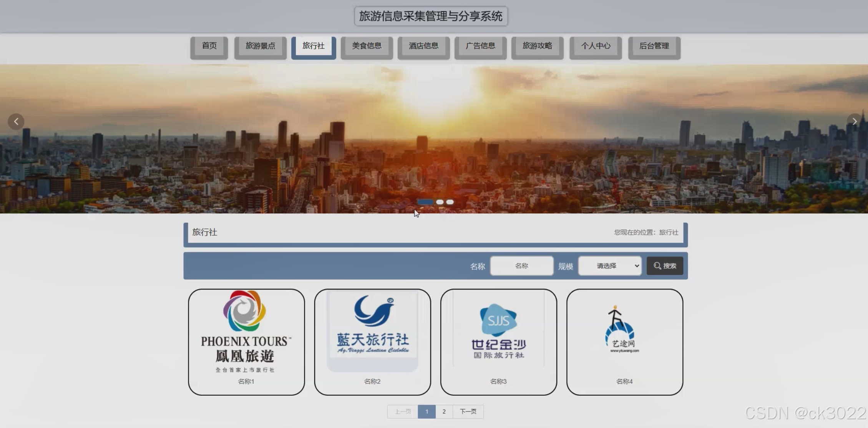Click the 名称3 caption link
The height and width of the screenshot is (428, 868).
point(498,381)
